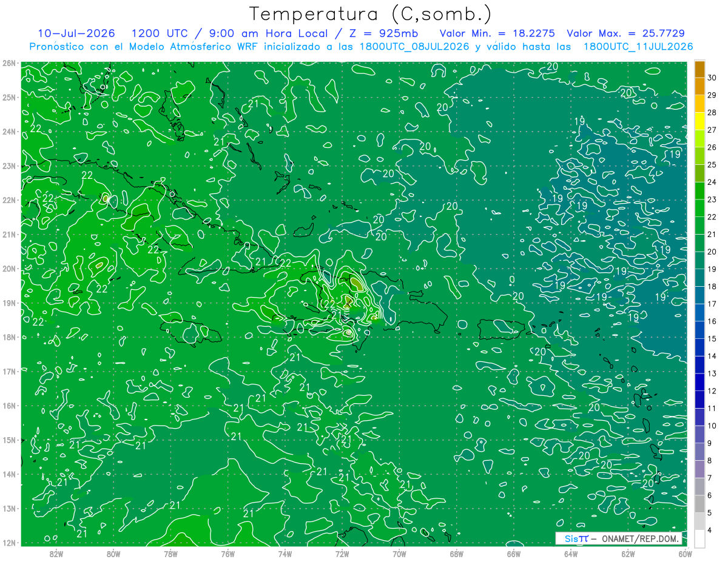
Task: Click the colorbar label '10'
Action: (x=712, y=426)
